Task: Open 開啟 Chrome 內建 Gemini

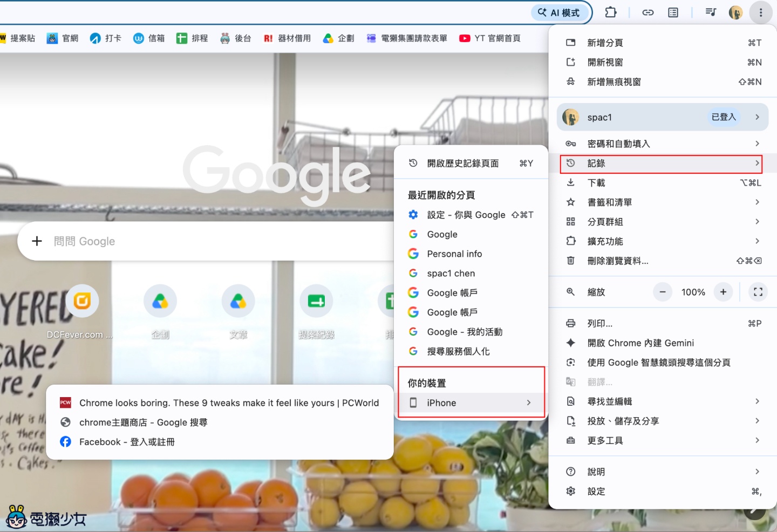Action: point(663,343)
